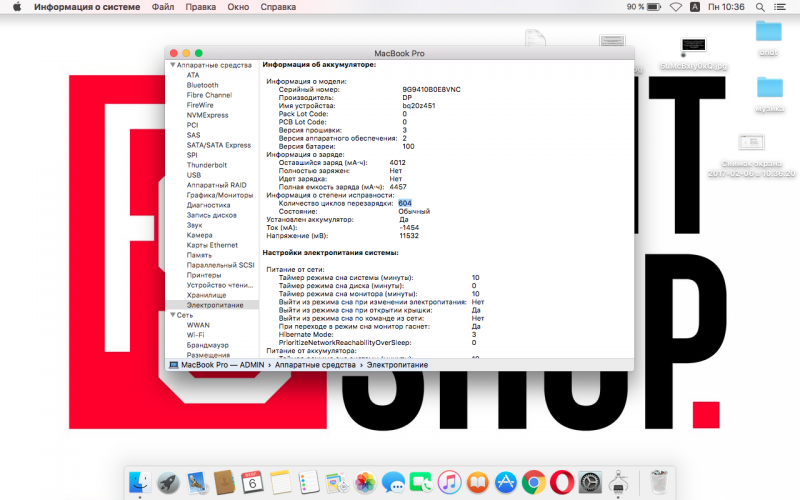Open the Окно menu
This screenshot has height=500, width=800.
pyautogui.click(x=236, y=7)
